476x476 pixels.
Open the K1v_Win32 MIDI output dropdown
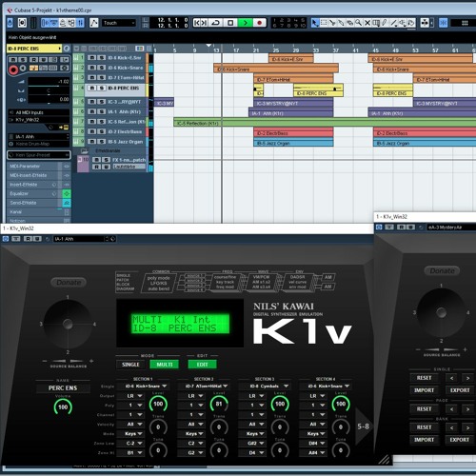point(38,120)
